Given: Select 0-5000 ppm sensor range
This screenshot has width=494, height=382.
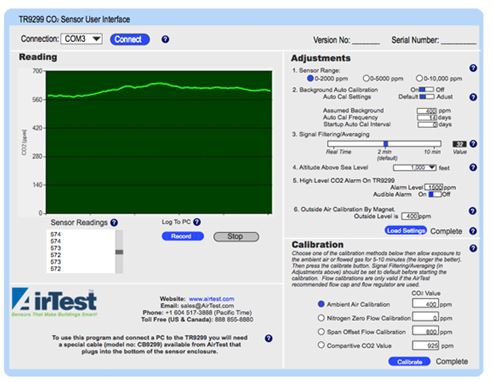Looking at the screenshot, I should 366,78.
